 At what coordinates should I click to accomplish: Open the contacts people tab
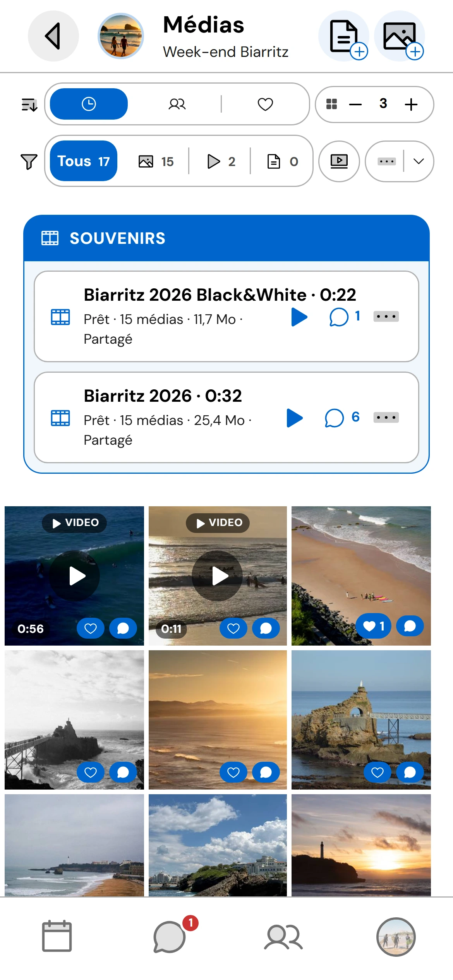(x=283, y=937)
